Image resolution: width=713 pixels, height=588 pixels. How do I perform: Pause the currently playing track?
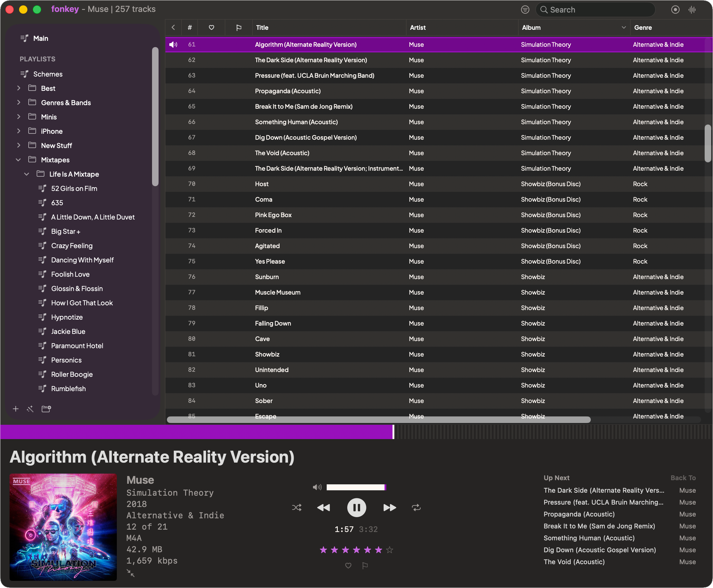356,507
